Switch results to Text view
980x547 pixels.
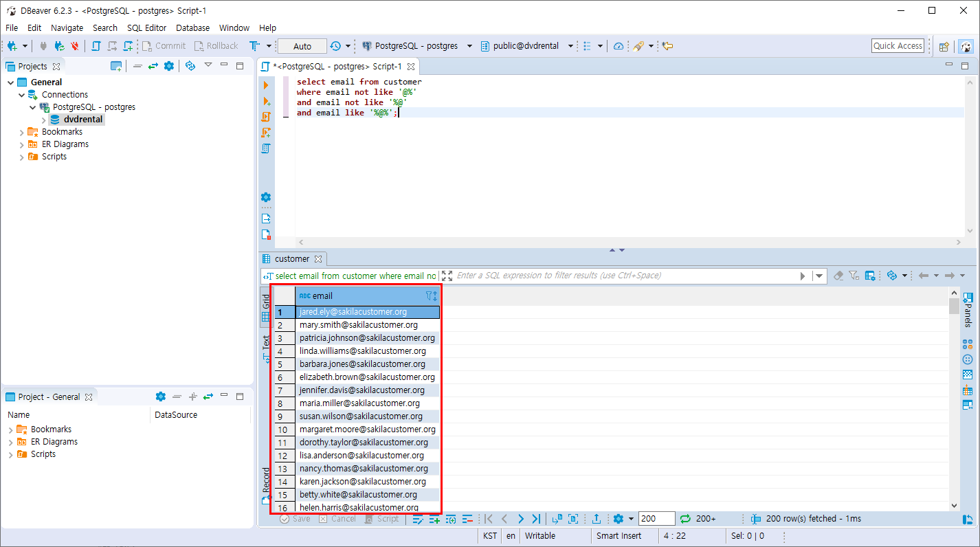pos(266,349)
